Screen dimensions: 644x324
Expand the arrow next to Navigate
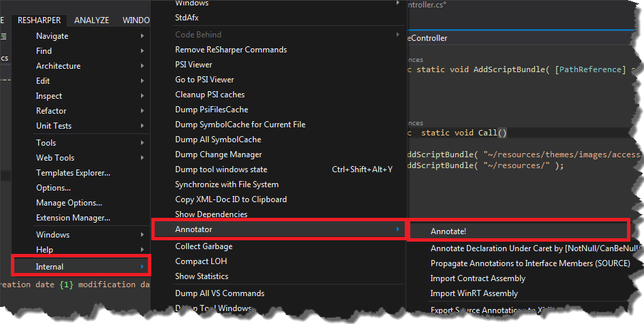click(142, 36)
